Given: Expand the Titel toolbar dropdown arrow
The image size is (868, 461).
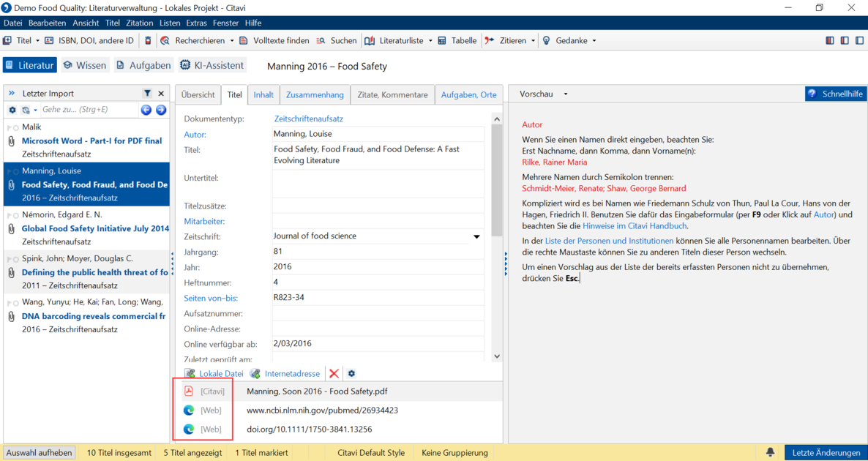Looking at the screenshot, I should point(37,40).
